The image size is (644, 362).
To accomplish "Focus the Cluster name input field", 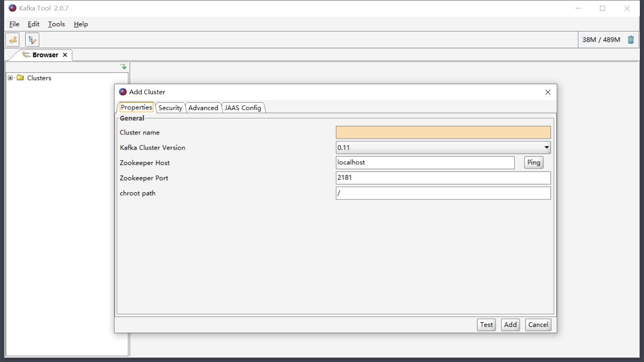I will click(x=443, y=132).
